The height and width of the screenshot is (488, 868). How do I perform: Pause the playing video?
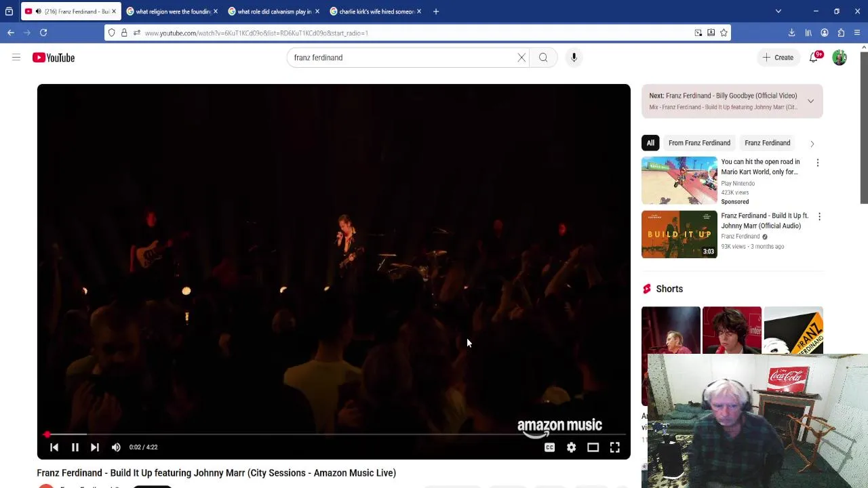(x=75, y=447)
